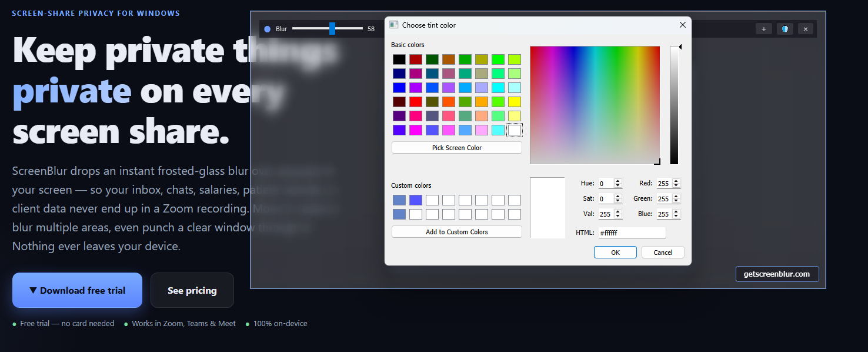Click the Free trial — no card needed text
This screenshot has height=352, width=868.
[67, 323]
